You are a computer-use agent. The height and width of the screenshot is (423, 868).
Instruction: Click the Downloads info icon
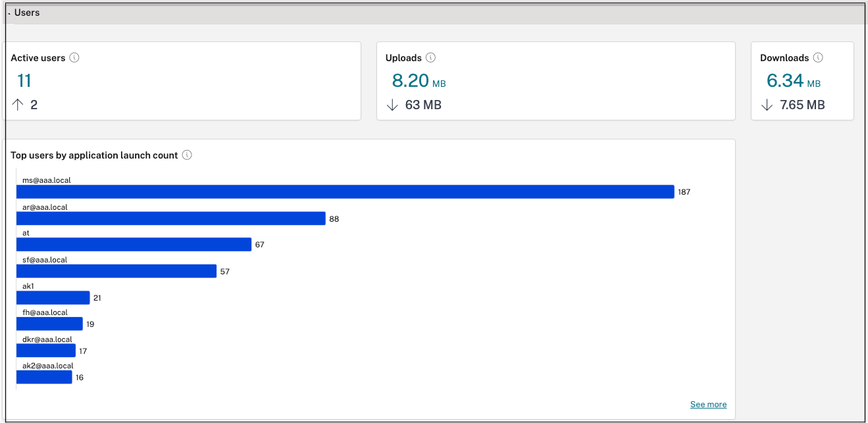[x=818, y=58]
